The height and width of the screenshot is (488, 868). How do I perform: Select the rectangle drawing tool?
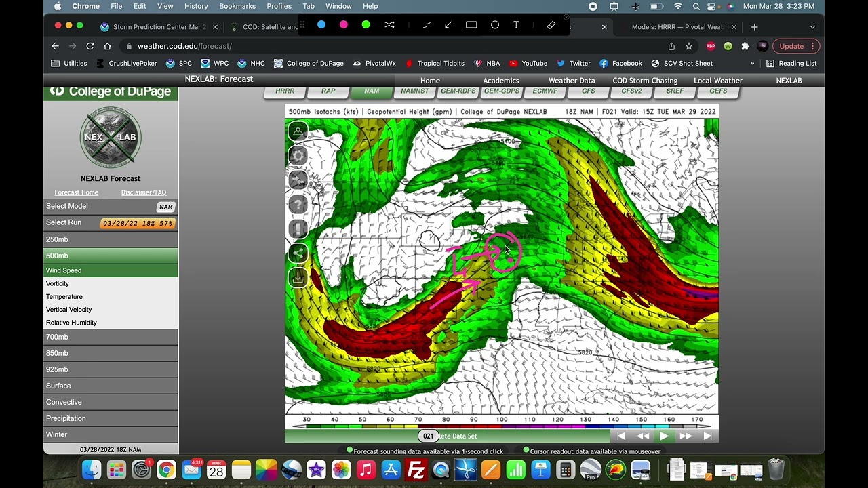(x=471, y=25)
